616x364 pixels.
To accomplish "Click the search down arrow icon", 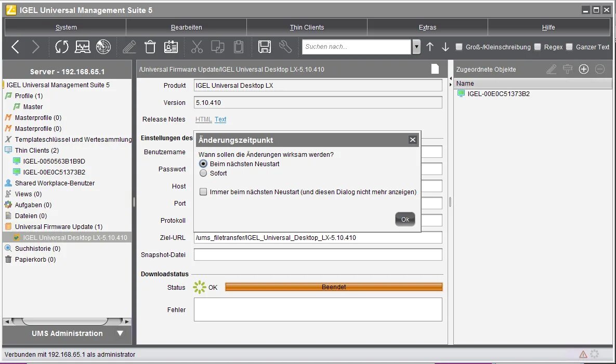I will [445, 47].
